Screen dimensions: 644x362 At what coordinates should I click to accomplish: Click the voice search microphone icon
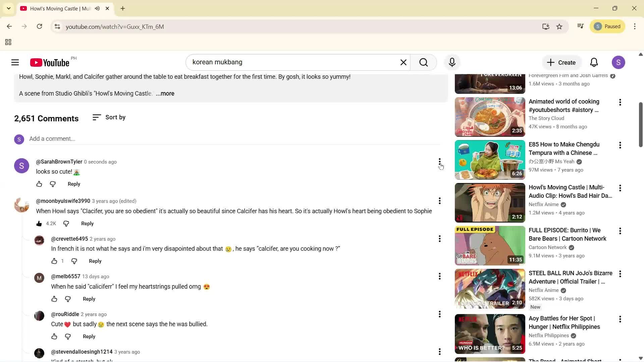coord(452,62)
